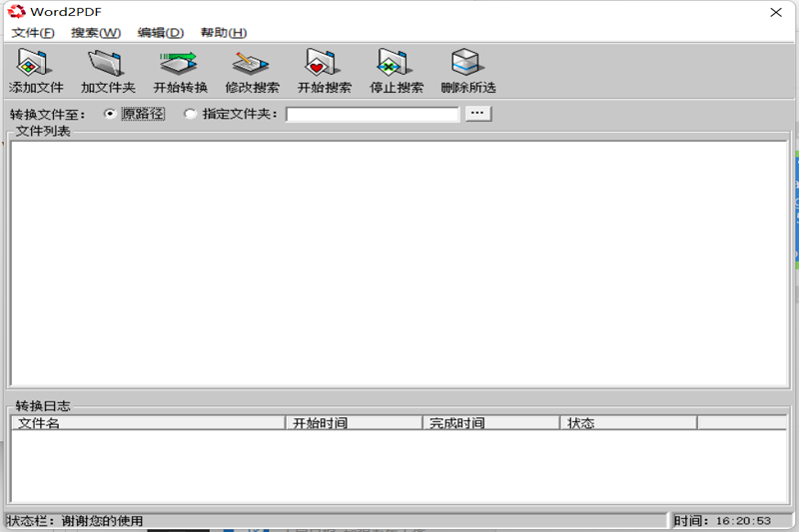Click the target folder path input field
The width and height of the screenshot is (799, 532).
point(373,114)
